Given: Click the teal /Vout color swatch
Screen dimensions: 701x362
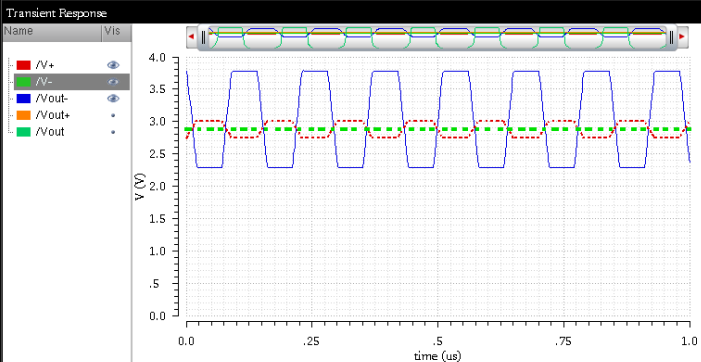Looking at the screenshot, I should 23,132.
